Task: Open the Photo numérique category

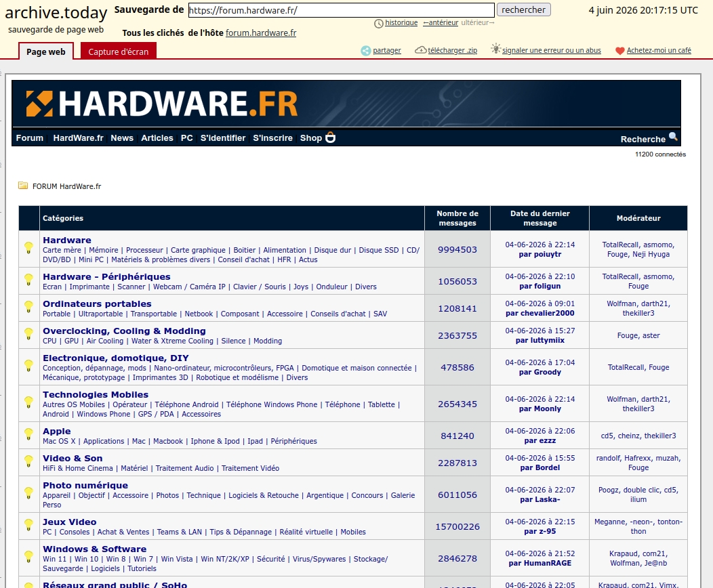Action: pyautogui.click(x=85, y=485)
